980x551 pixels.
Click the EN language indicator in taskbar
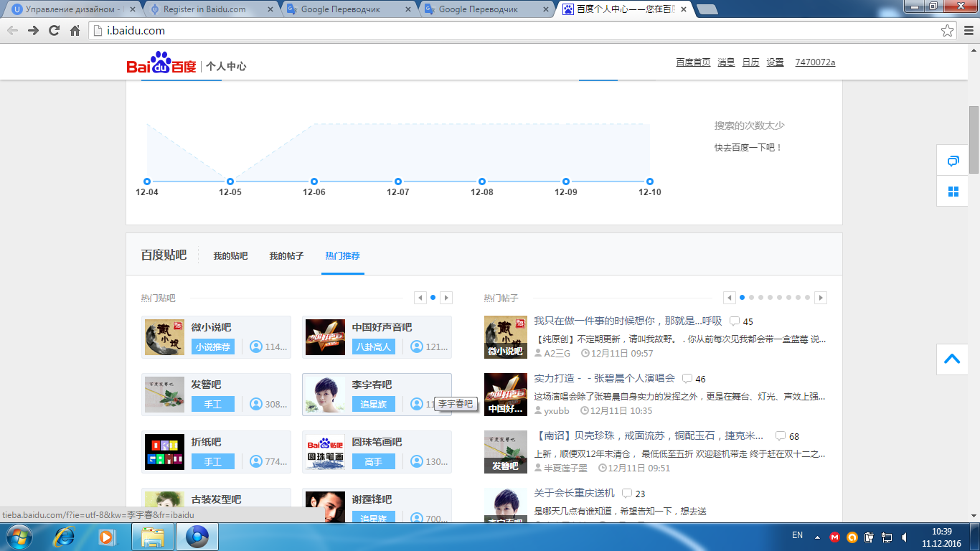click(x=797, y=535)
